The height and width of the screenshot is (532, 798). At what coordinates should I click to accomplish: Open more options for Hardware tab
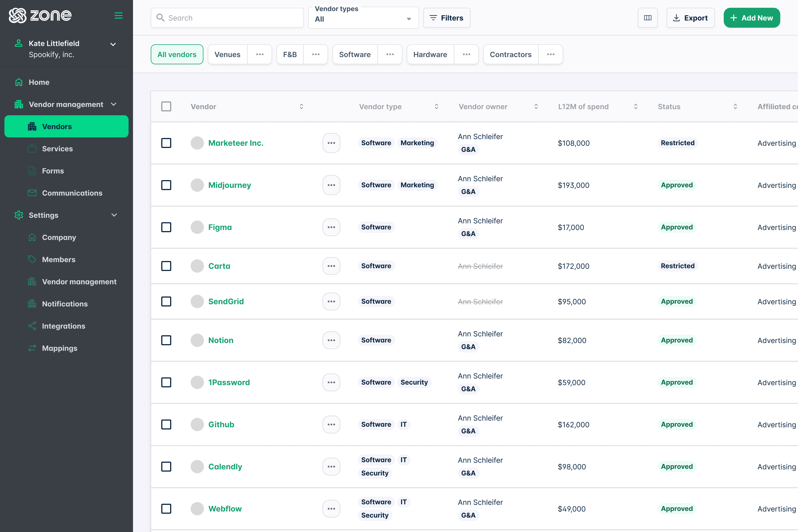[466, 54]
